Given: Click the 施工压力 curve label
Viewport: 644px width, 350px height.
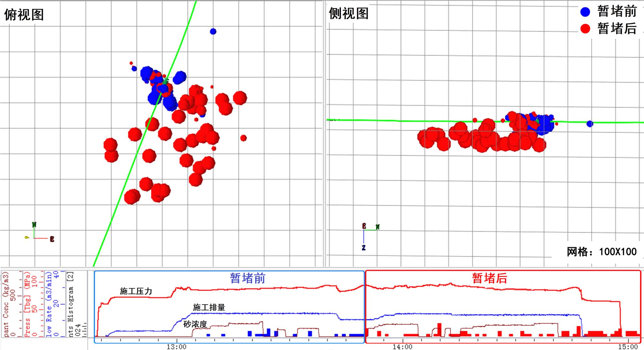Looking at the screenshot, I should [x=136, y=291].
